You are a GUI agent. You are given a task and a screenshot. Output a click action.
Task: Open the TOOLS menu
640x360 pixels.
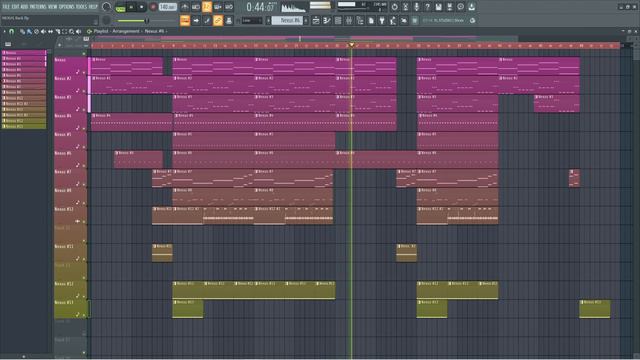[x=82, y=7]
